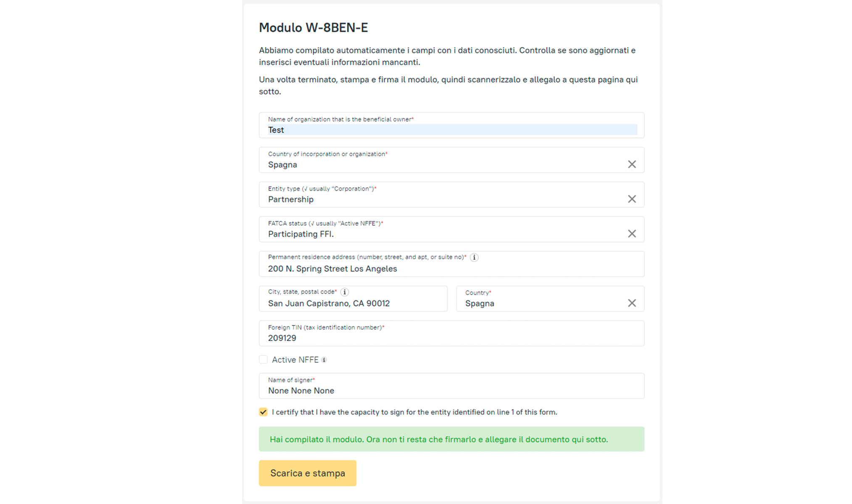Open Country of incorporation dropdown
This screenshot has width=852, height=504.
441,165
